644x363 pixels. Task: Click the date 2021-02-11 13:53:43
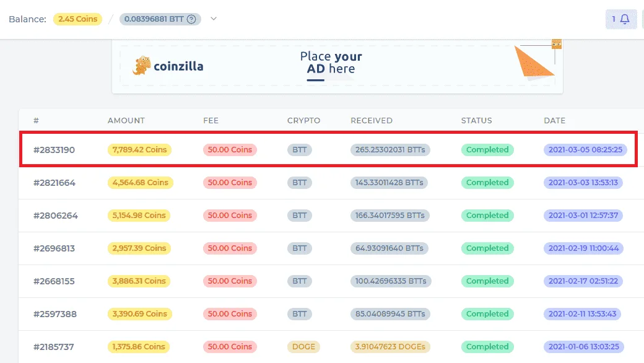pyautogui.click(x=583, y=313)
